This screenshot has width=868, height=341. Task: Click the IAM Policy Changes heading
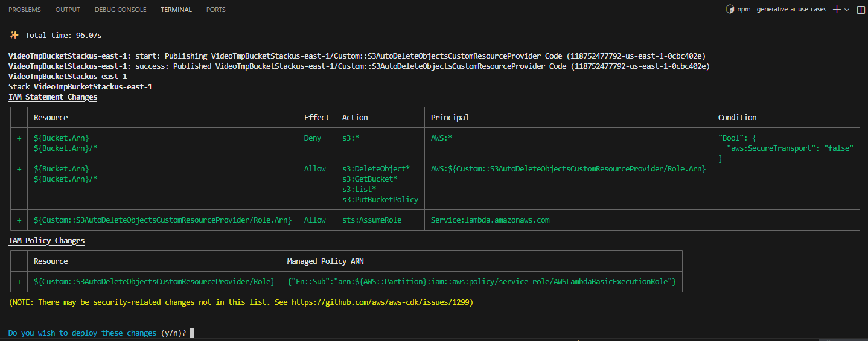click(46, 241)
